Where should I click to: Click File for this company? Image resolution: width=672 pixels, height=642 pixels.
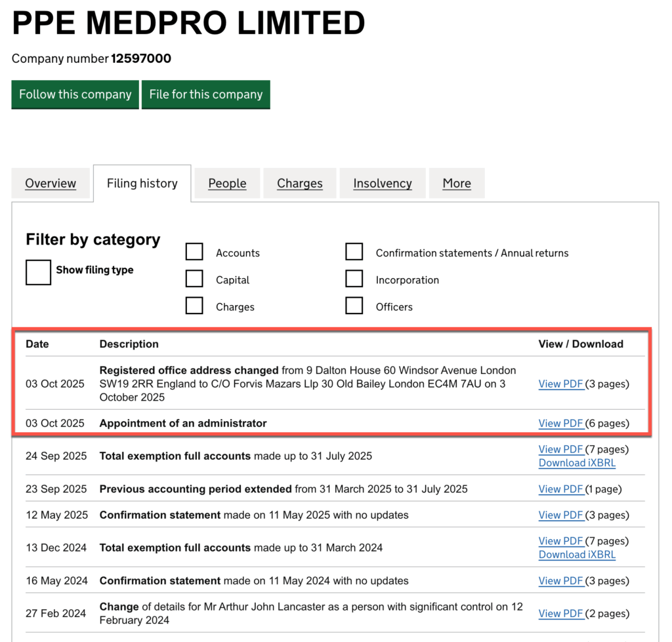[x=206, y=94]
